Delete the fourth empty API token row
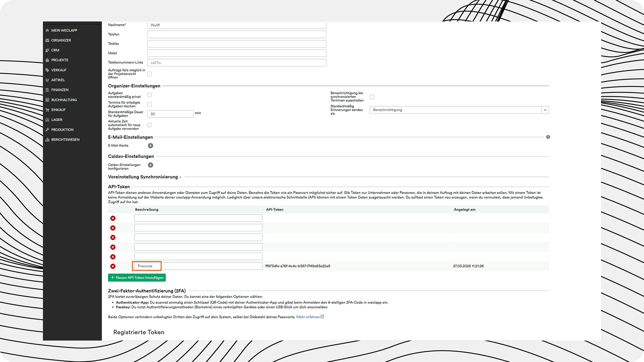The height and width of the screenshot is (362, 644). [113, 247]
